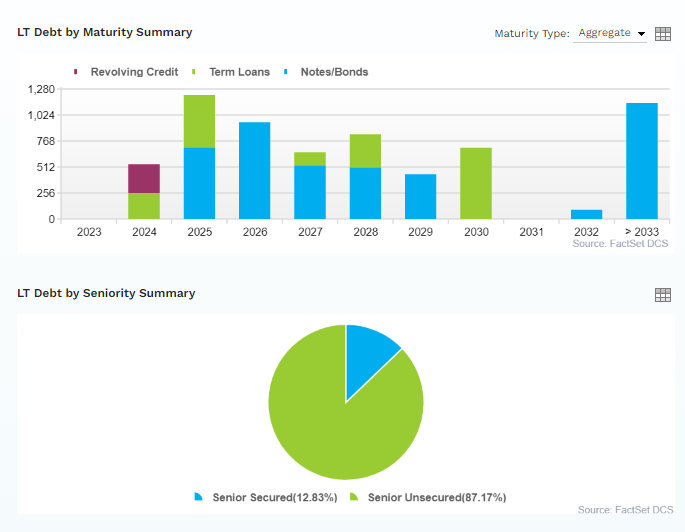The height and width of the screenshot is (532, 685).
Task: Click the > 2033 Notes/Bonds bar
Action: (642, 161)
